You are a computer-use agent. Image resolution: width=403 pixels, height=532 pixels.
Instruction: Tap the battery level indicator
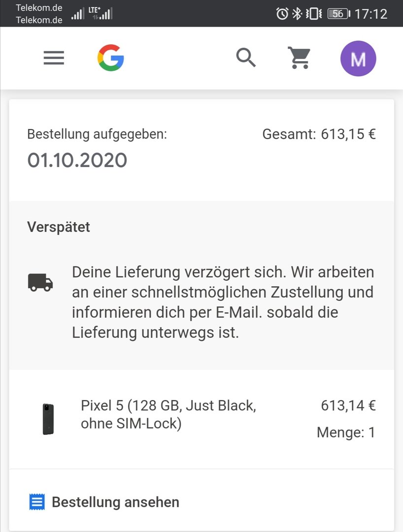pyautogui.click(x=338, y=14)
